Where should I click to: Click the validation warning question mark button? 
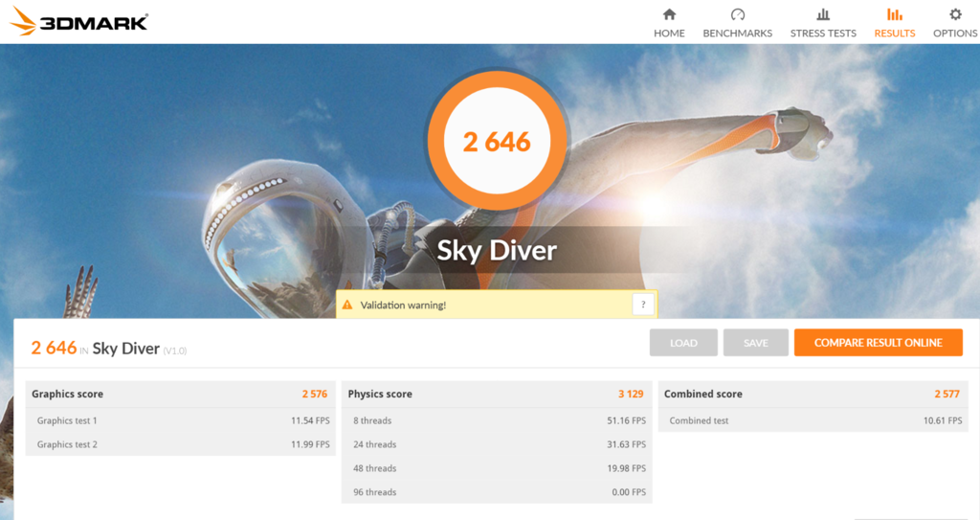643,305
